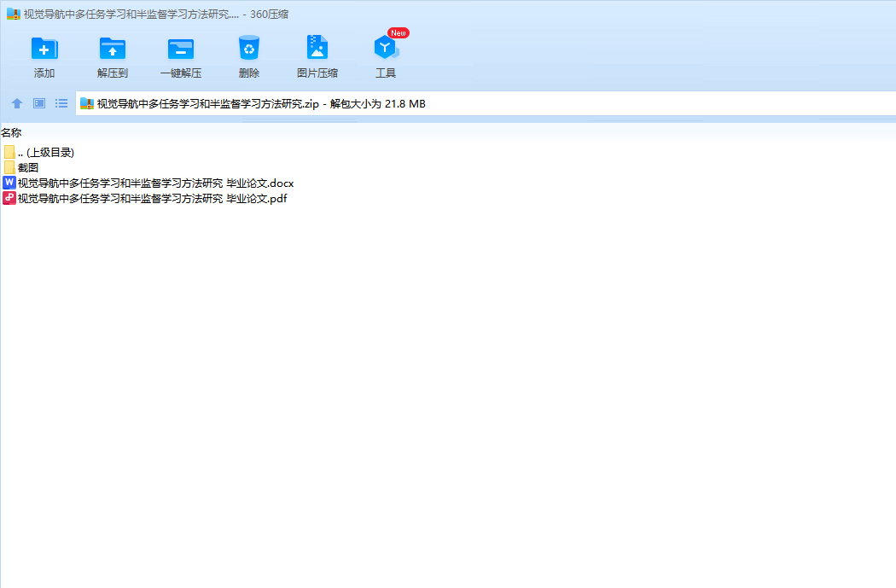Go up one level with the up arrow
The height and width of the screenshot is (588, 896).
click(x=16, y=103)
